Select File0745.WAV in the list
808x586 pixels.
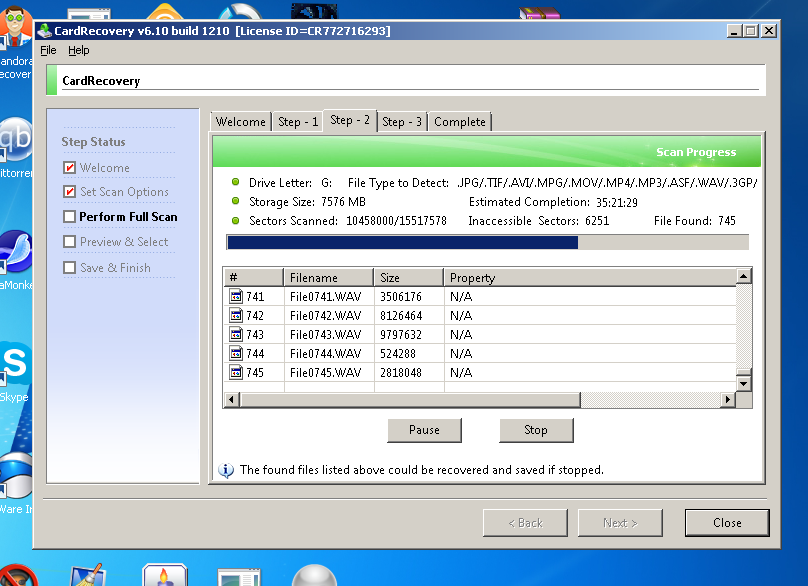(x=325, y=373)
